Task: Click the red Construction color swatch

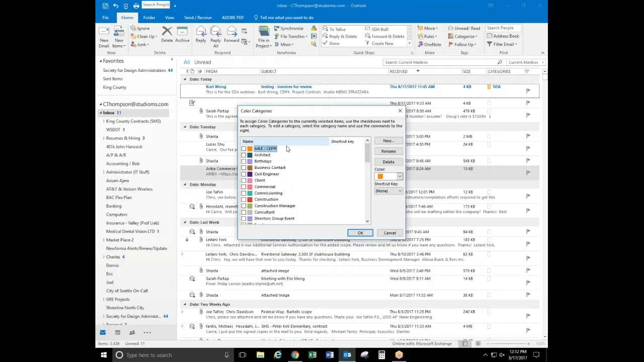Action: [x=250, y=200]
